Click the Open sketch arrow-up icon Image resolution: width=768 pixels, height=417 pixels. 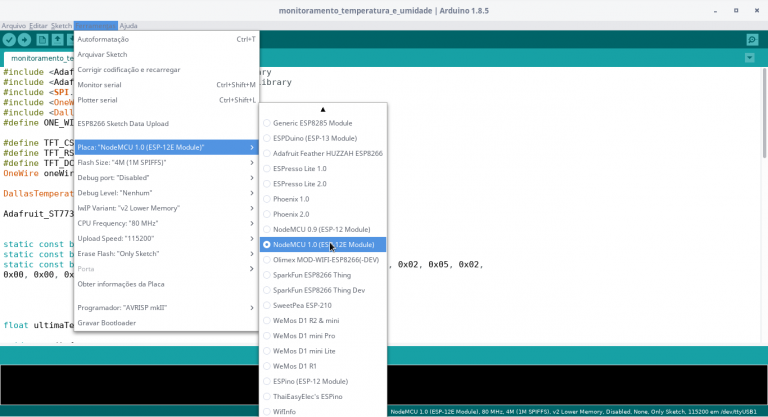(x=58, y=40)
